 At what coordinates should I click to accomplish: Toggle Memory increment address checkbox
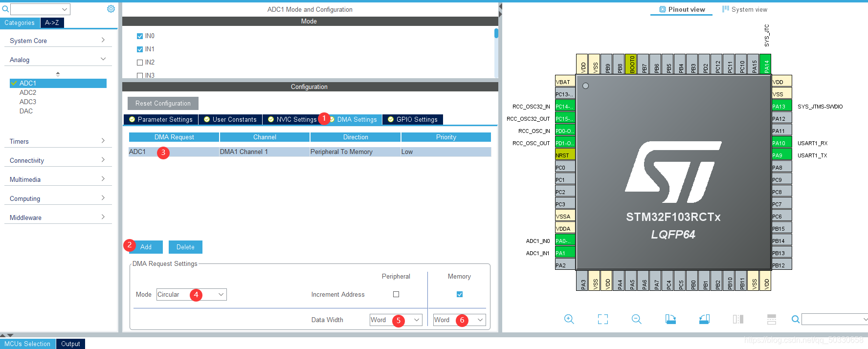click(x=460, y=294)
